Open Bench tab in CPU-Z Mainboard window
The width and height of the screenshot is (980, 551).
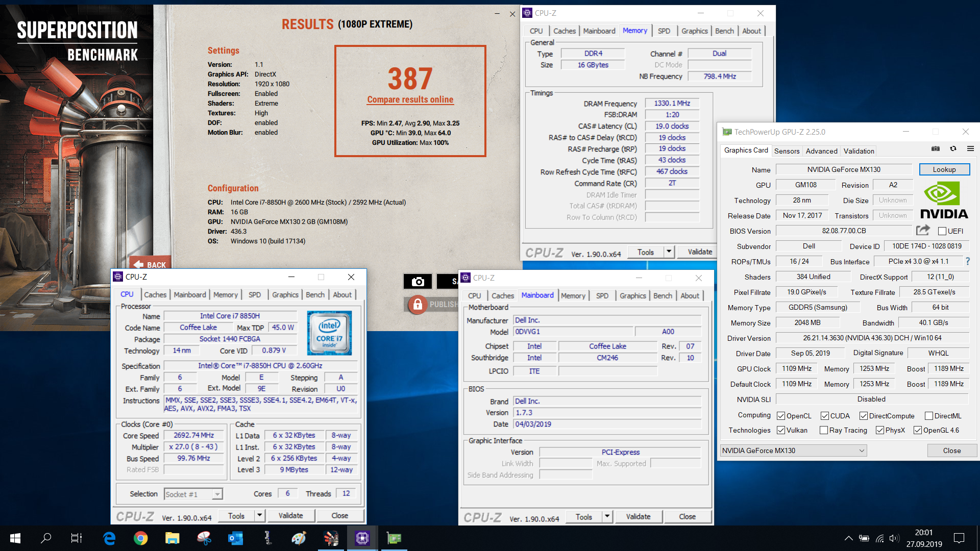coord(663,295)
